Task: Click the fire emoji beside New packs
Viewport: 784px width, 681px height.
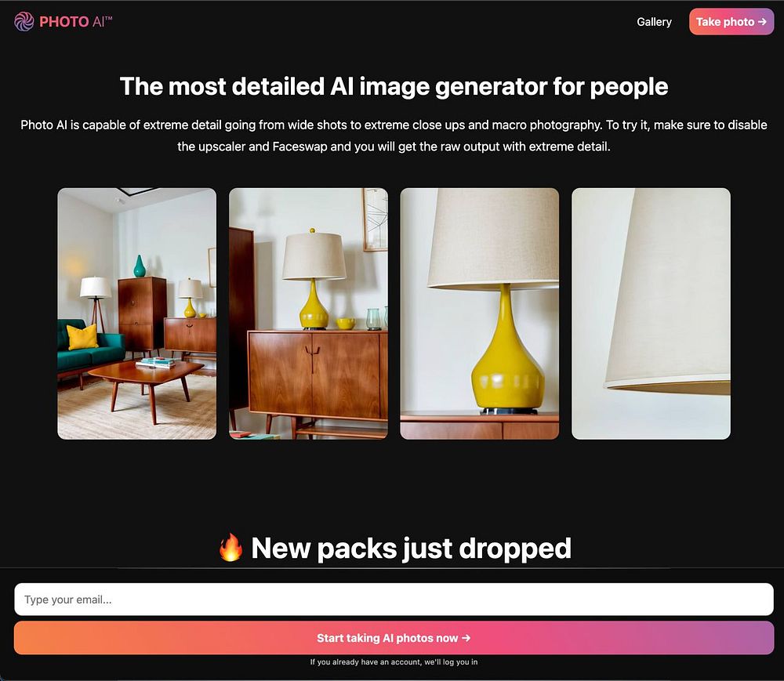Action: coord(231,548)
